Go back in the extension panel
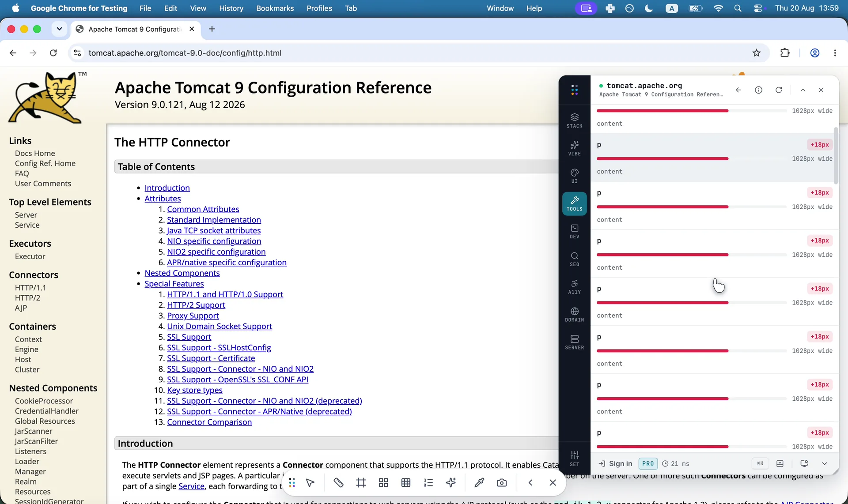The height and width of the screenshot is (504, 848). tap(738, 90)
